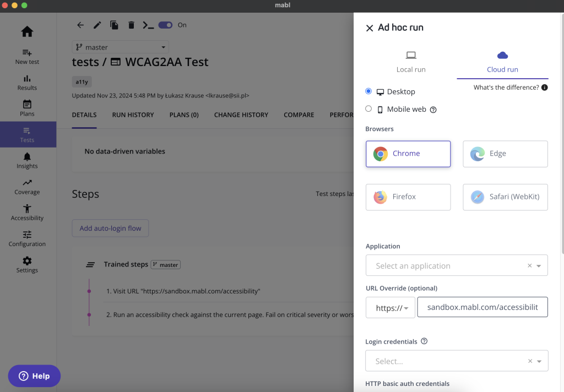Screen dimensions: 564x392
Task: Click the Help button
Action: tap(34, 376)
